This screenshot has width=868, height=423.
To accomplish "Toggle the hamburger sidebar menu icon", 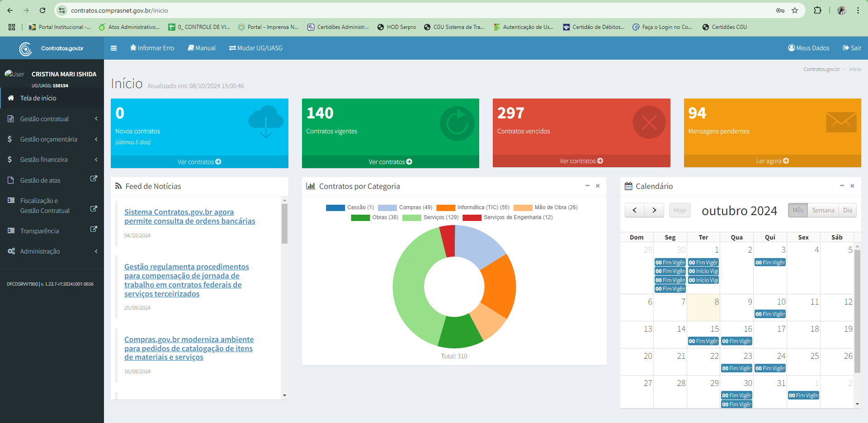I will pyautogui.click(x=113, y=48).
